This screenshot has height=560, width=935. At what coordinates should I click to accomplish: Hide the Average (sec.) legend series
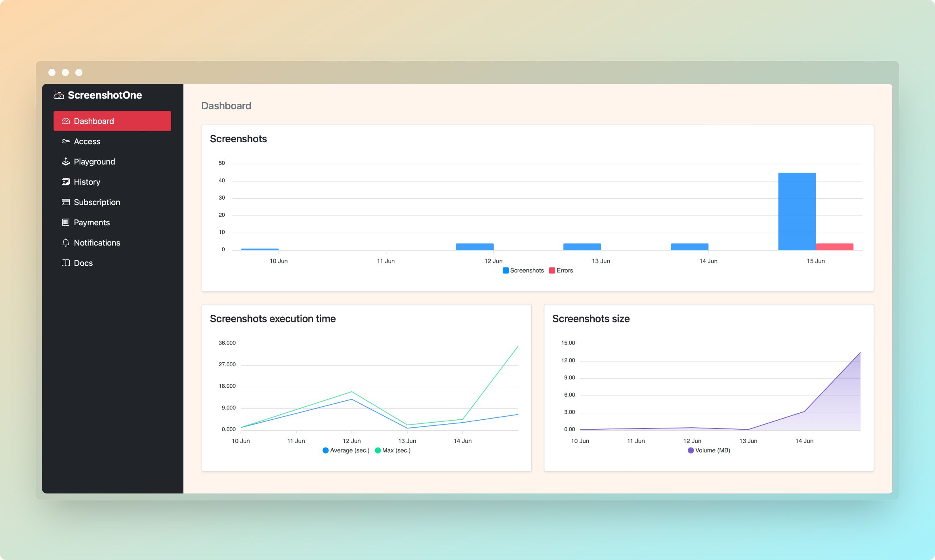click(x=345, y=450)
